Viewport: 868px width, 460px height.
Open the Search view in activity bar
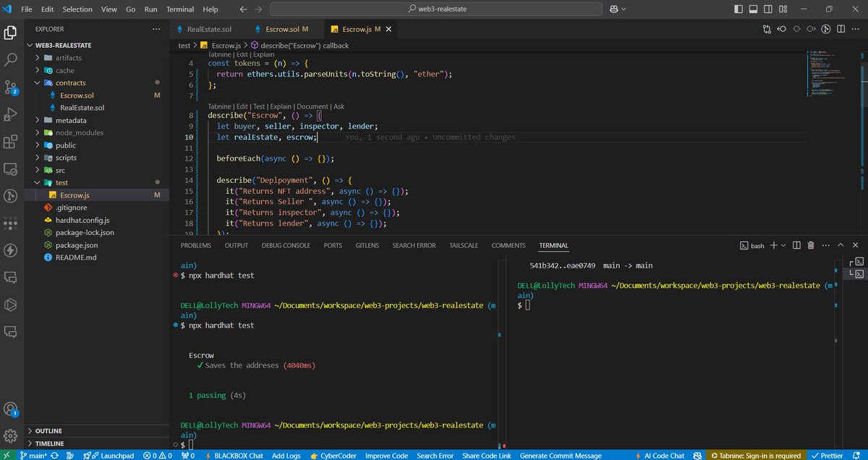tap(11, 60)
